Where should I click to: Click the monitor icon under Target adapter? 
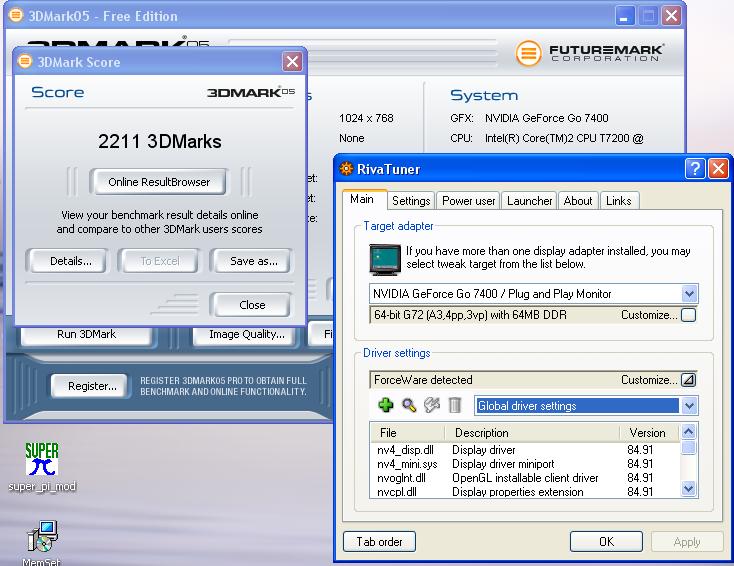(x=385, y=259)
